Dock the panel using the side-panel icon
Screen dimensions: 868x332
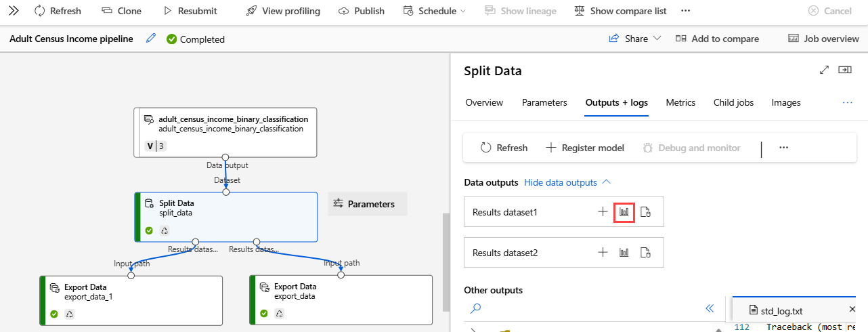(845, 70)
